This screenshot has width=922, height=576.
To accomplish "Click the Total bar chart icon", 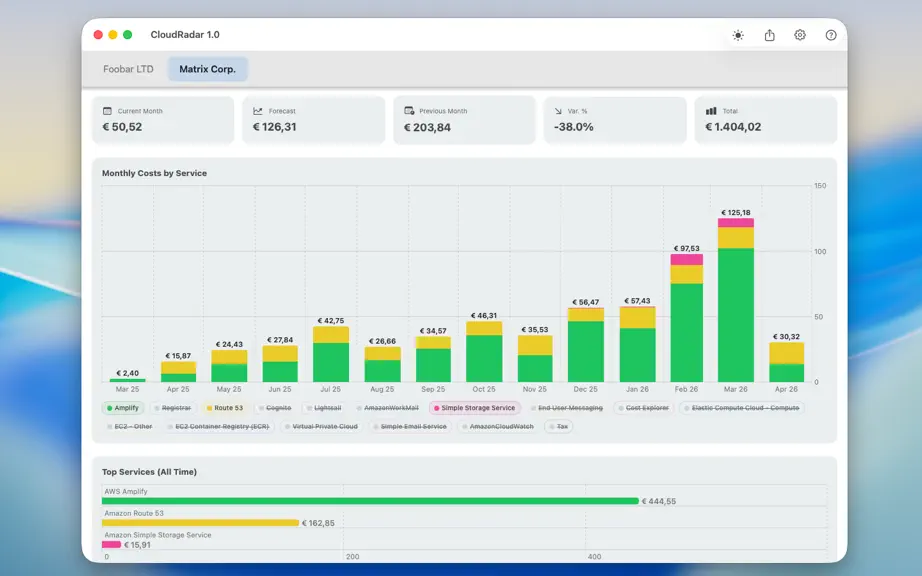I will pyautogui.click(x=711, y=110).
